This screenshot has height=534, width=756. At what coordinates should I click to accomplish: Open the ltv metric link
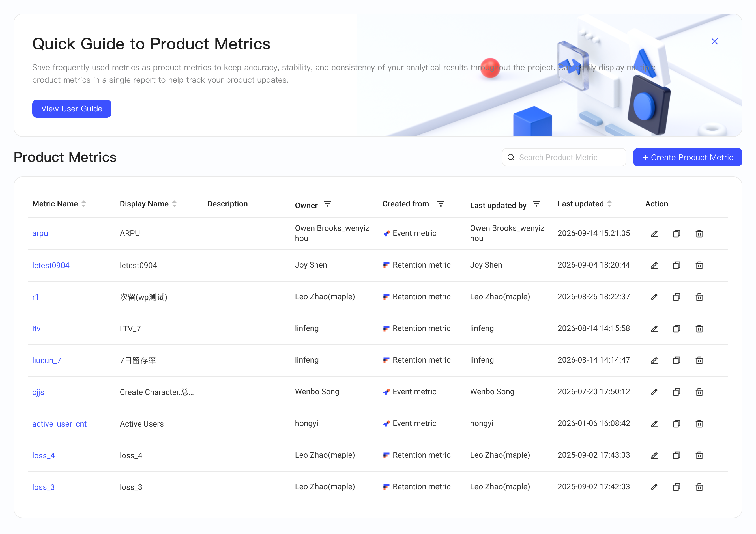tap(36, 329)
